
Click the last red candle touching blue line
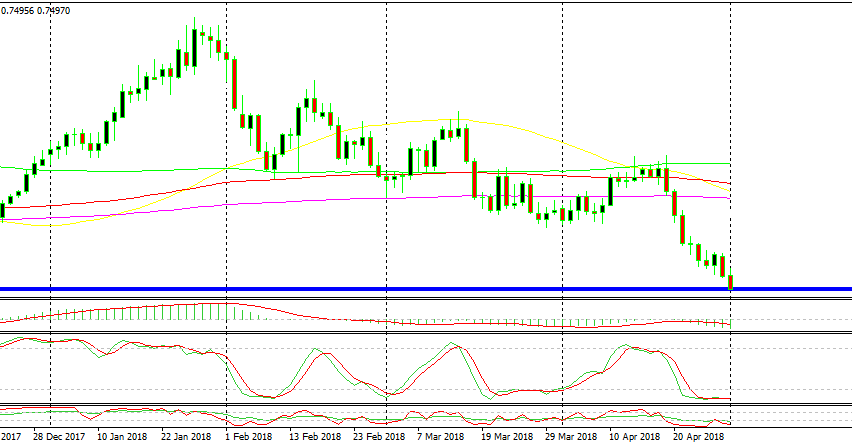731,282
